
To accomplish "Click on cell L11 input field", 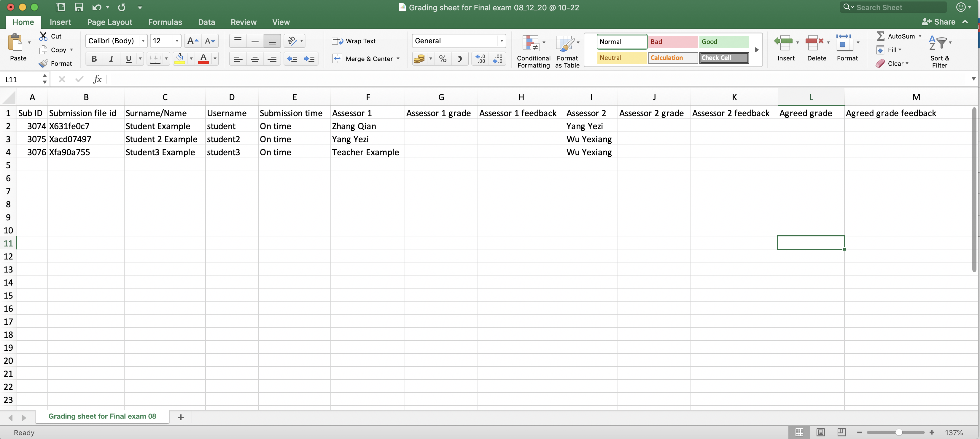I will click(811, 243).
